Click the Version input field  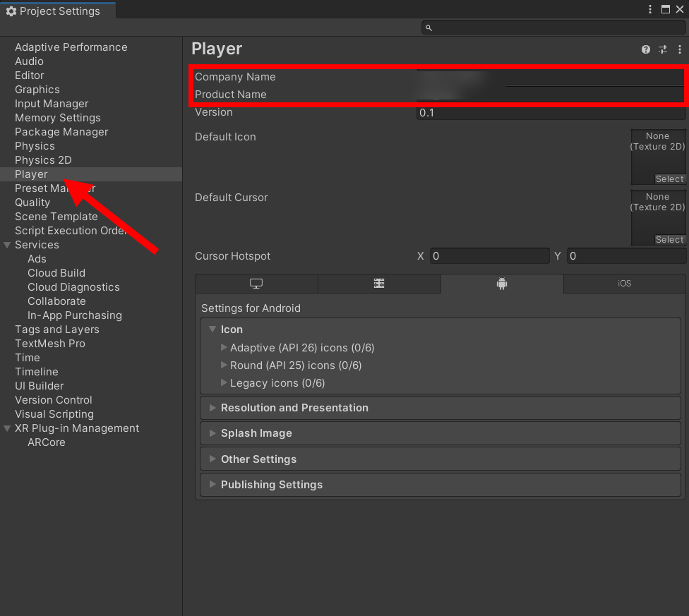551,113
